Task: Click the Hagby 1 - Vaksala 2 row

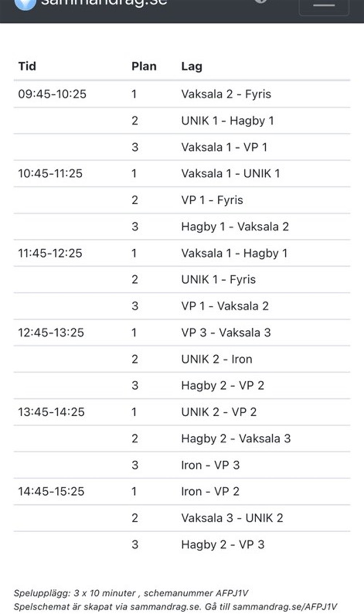Action: [x=182, y=227]
